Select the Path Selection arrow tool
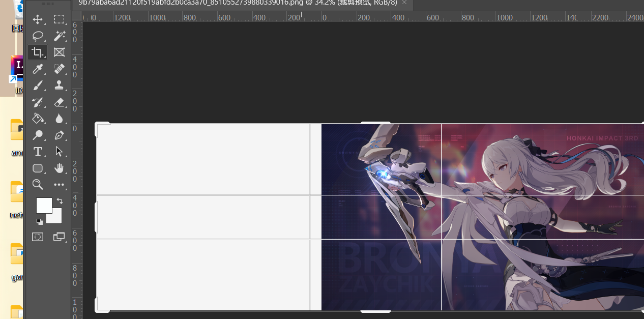This screenshot has height=319, width=644. coord(60,152)
